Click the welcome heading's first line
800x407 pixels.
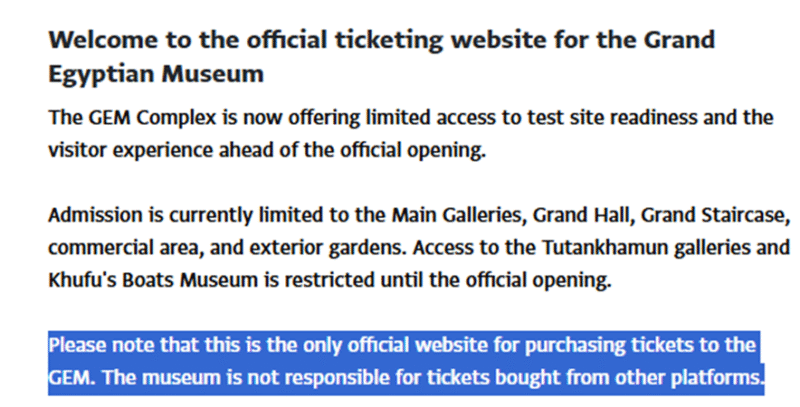pyautogui.click(x=382, y=40)
